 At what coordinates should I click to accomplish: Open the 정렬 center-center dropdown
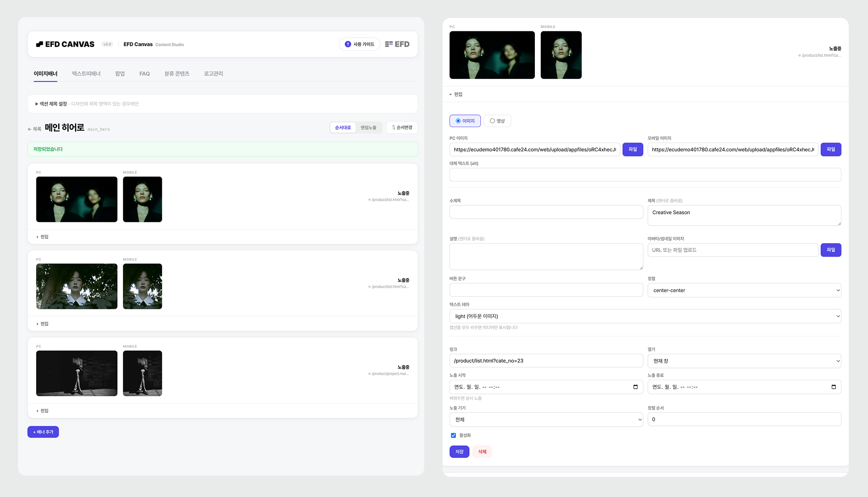point(744,290)
